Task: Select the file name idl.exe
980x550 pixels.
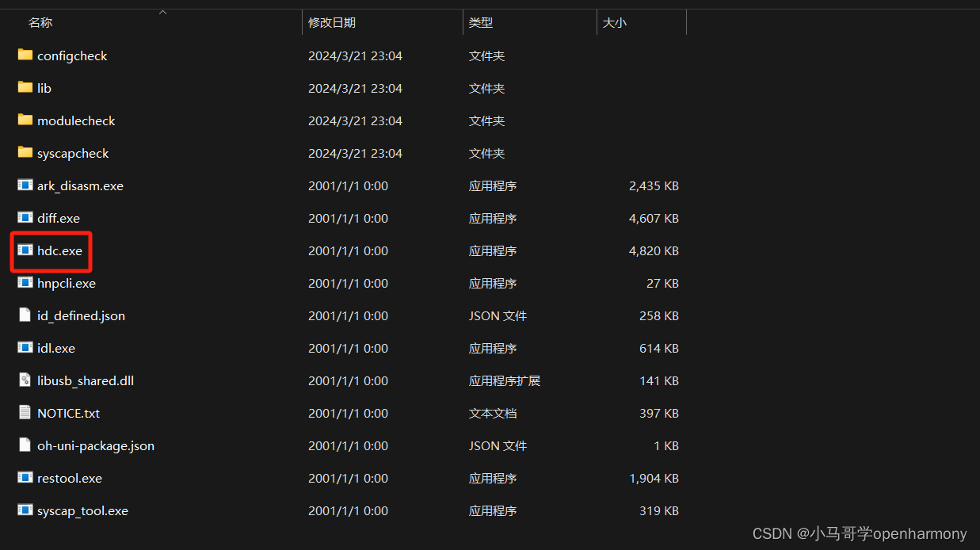Action: pyautogui.click(x=56, y=349)
